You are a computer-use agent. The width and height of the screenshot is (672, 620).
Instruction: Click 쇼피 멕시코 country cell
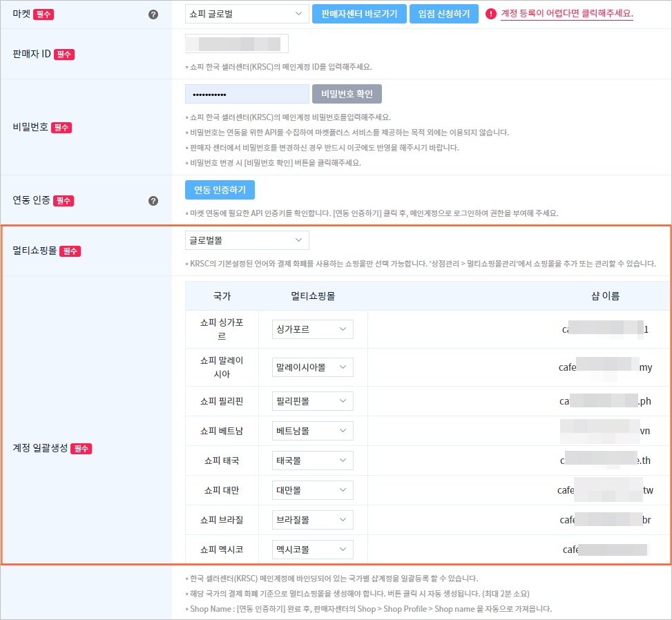click(222, 550)
